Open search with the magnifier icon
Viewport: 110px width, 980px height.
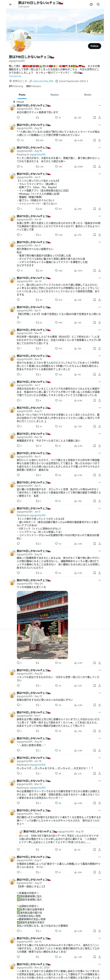point(98,4)
